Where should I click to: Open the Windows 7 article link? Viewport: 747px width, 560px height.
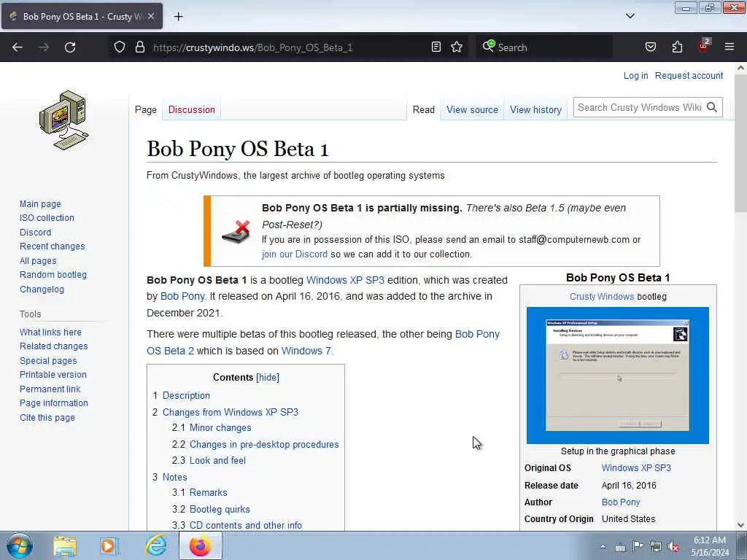[x=306, y=351]
